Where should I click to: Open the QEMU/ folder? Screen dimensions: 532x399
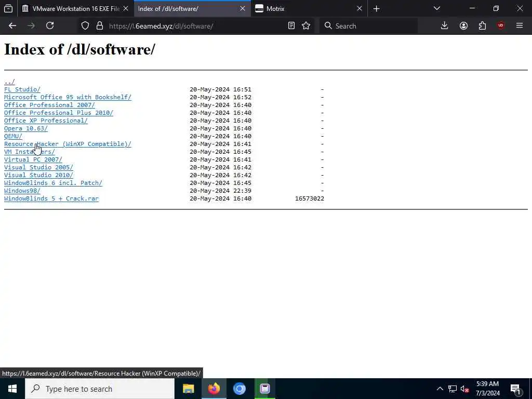13,137
